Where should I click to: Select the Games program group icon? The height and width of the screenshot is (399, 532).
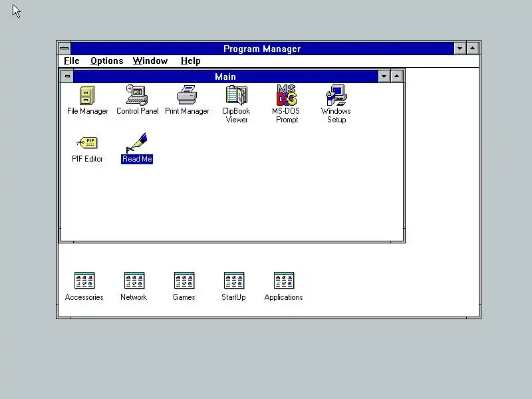click(184, 281)
